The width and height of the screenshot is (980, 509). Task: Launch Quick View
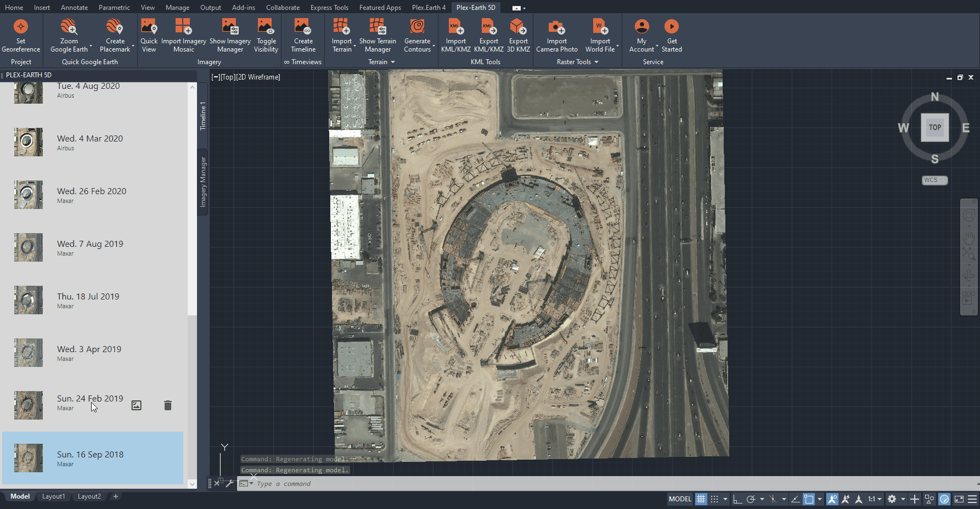click(149, 36)
